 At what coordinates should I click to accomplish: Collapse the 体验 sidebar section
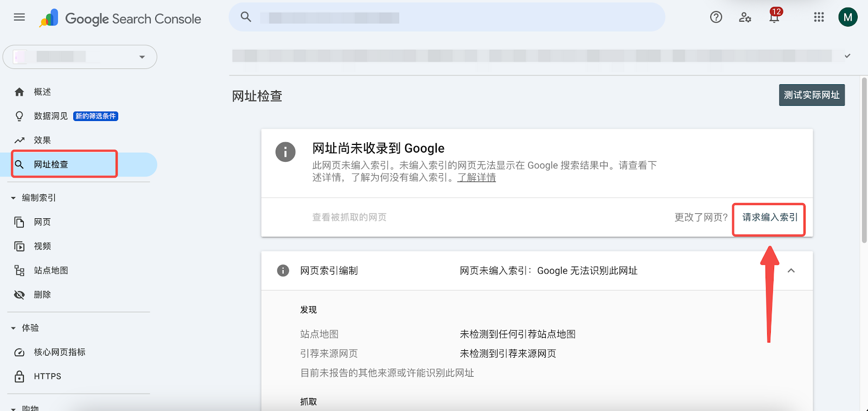point(14,328)
